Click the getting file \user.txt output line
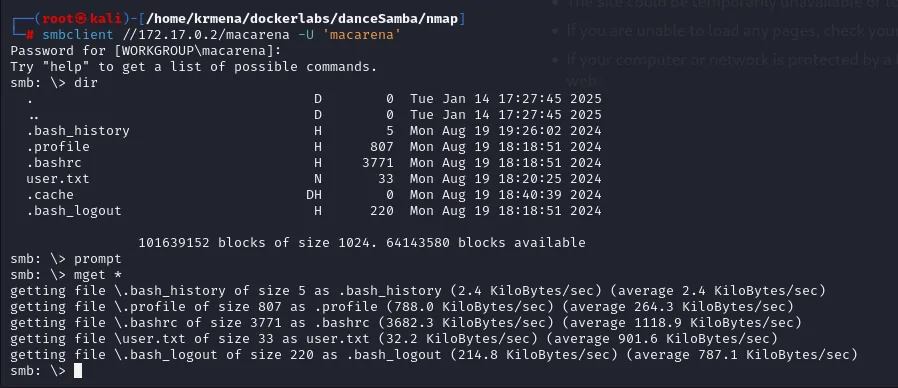The height and width of the screenshot is (388, 898). pyautogui.click(x=394, y=339)
